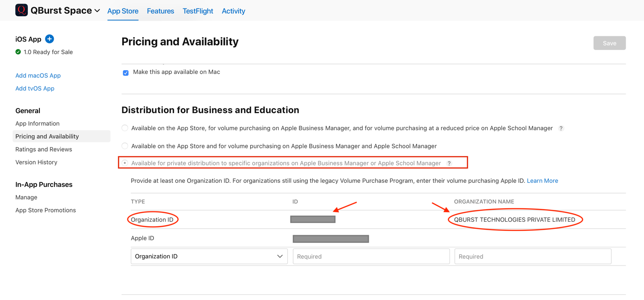The image size is (644, 300).
Task: Open the help icon beside private distribution option
Action: (449, 163)
